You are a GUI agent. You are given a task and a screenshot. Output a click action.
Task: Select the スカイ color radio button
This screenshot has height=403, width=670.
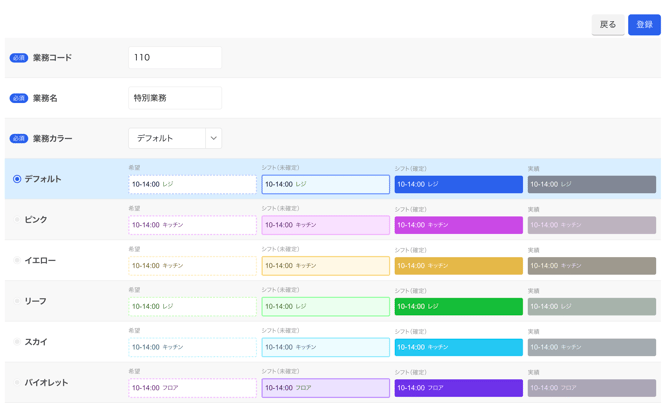[x=17, y=342]
